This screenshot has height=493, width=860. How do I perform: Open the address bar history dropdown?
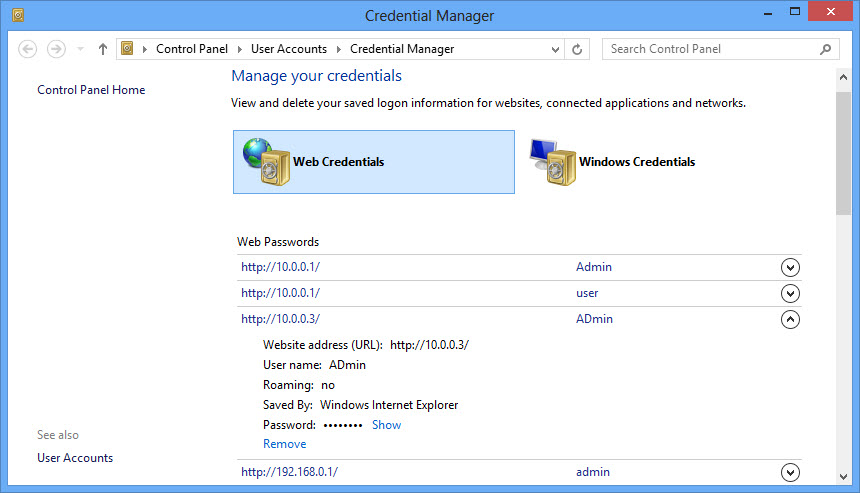[x=556, y=49]
